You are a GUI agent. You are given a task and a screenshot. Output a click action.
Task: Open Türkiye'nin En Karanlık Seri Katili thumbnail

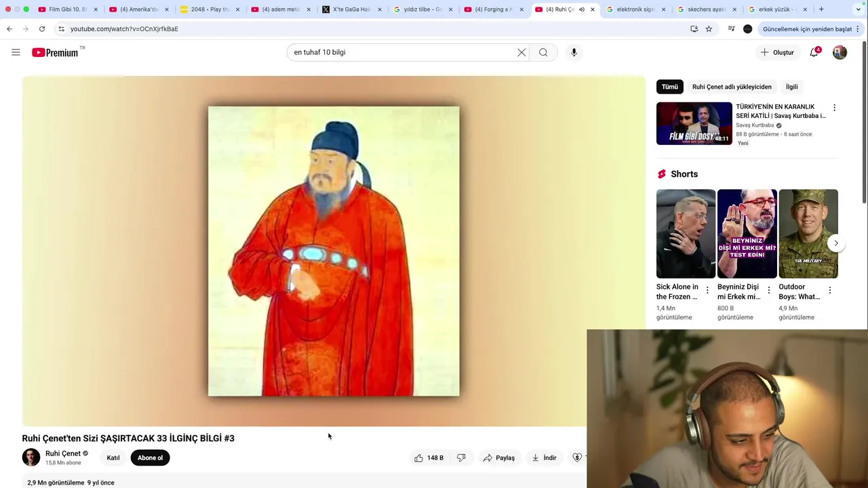tap(694, 123)
